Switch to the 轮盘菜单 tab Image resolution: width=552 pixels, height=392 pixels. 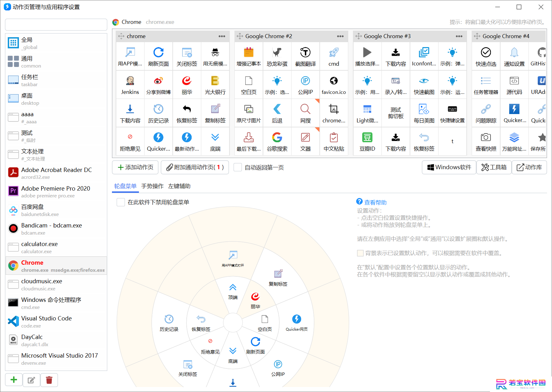tap(125, 186)
